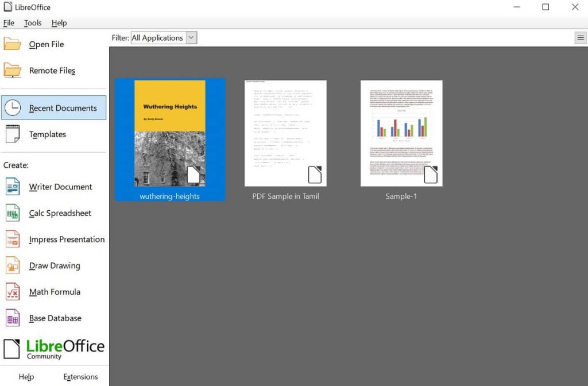Open the Tools menu
Screen dimensions: 588x386
click(x=33, y=23)
